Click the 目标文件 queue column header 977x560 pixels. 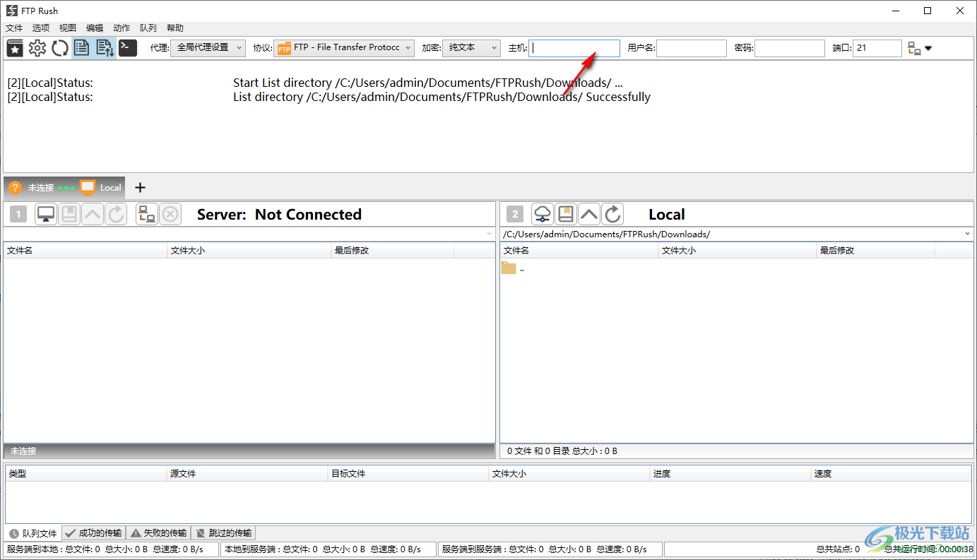(409, 474)
